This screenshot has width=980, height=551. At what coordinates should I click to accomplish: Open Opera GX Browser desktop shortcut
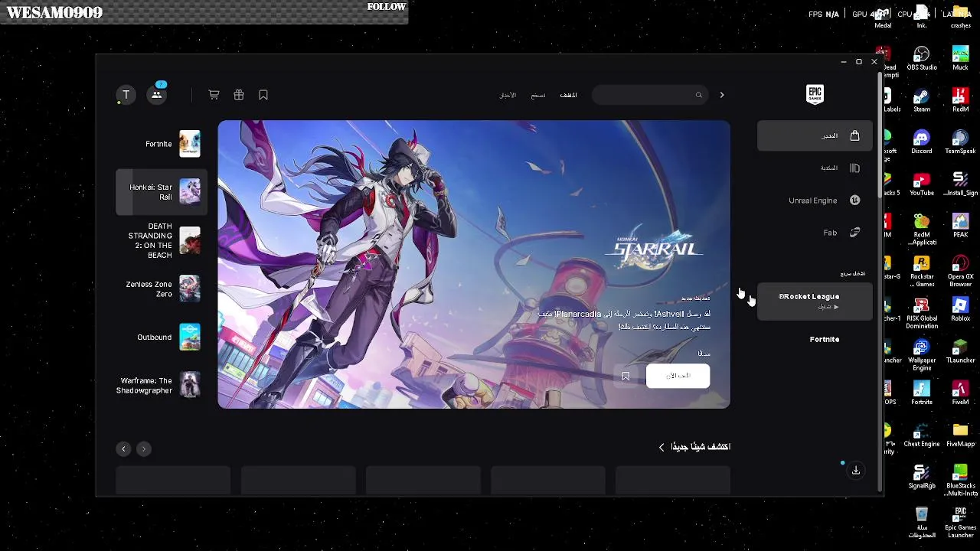coord(960,271)
